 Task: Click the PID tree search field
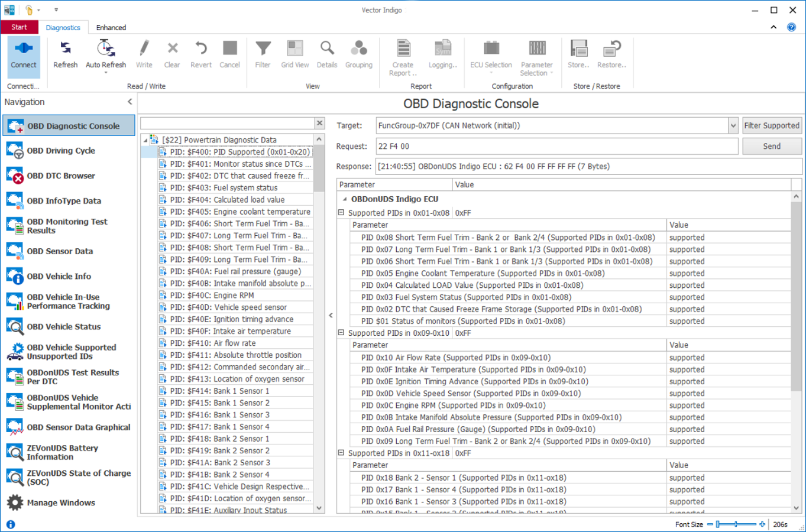pos(227,123)
